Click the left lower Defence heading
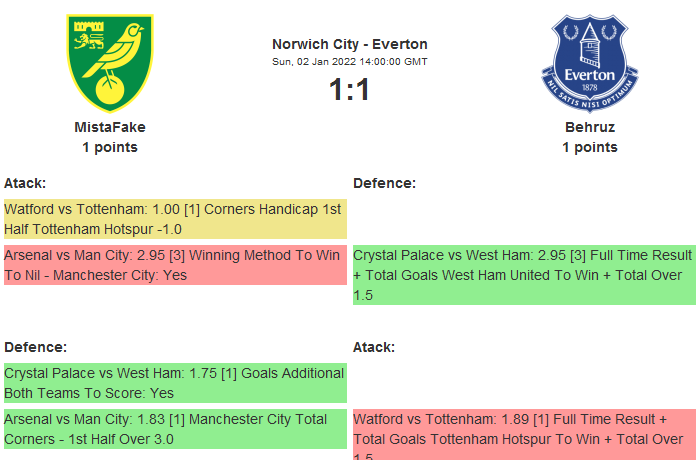The image size is (700, 460). pos(35,347)
